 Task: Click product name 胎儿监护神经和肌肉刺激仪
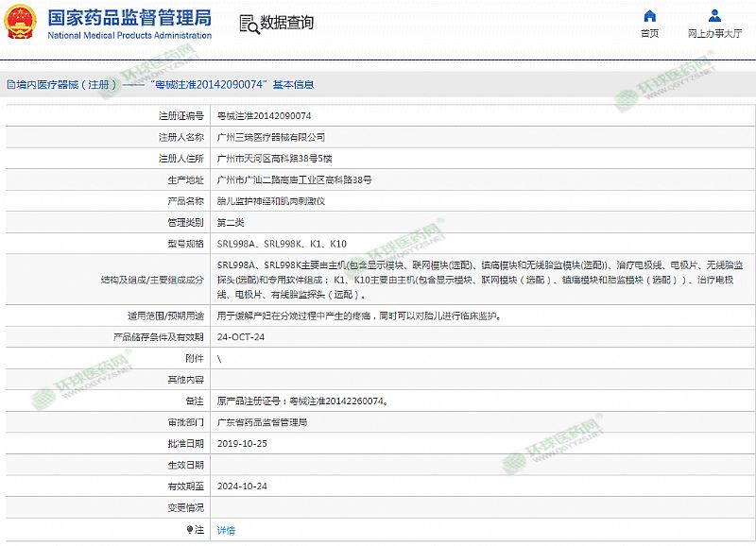(271, 201)
